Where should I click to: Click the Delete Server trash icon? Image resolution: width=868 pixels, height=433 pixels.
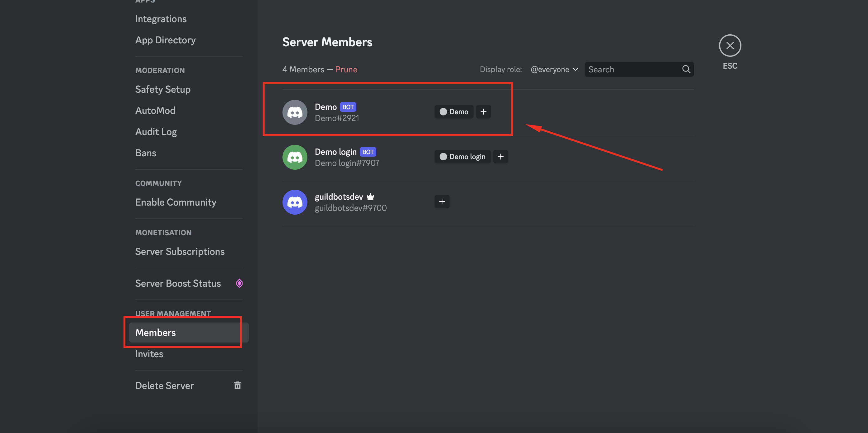pyautogui.click(x=238, y=385)
